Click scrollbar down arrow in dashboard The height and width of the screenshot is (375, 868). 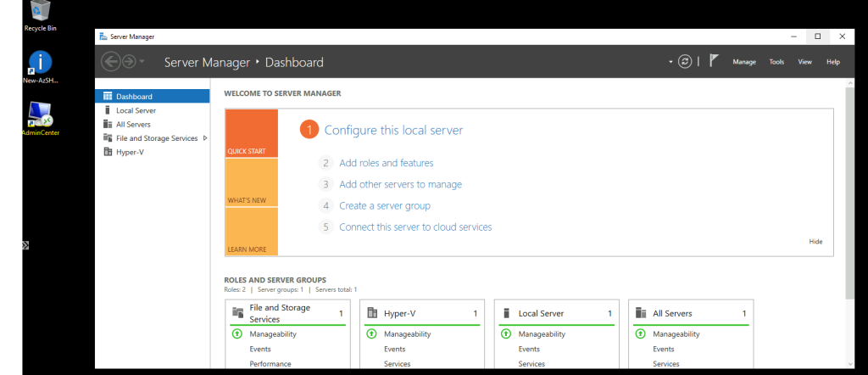tap(851, 364)
